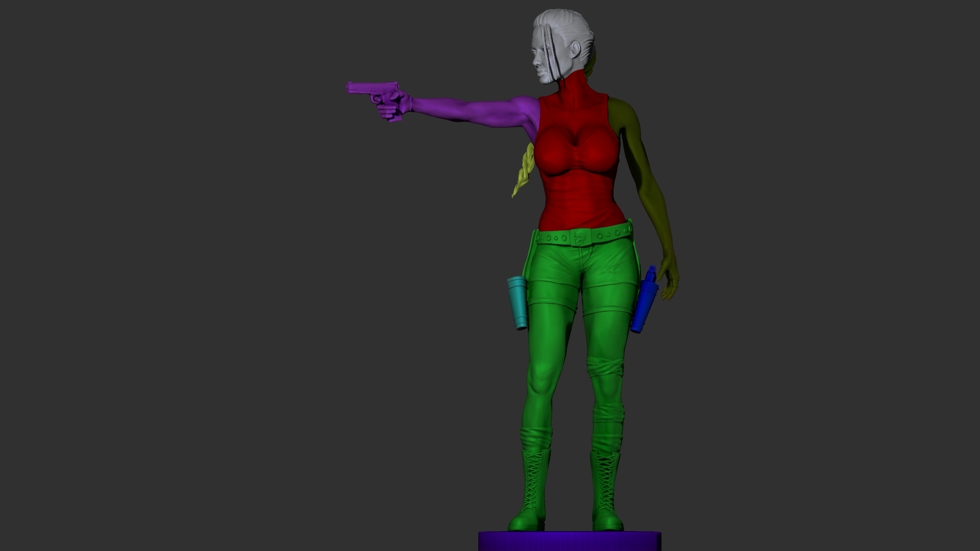The image size is (980, 551).
Task: Click the bandage wrap on the knee
Action: [605, 367]
